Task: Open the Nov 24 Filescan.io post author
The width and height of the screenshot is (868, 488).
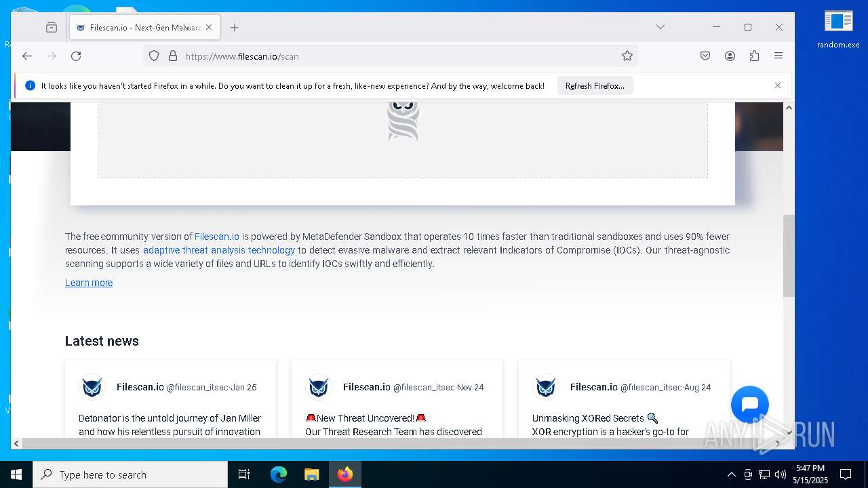Action: (367, 387)
